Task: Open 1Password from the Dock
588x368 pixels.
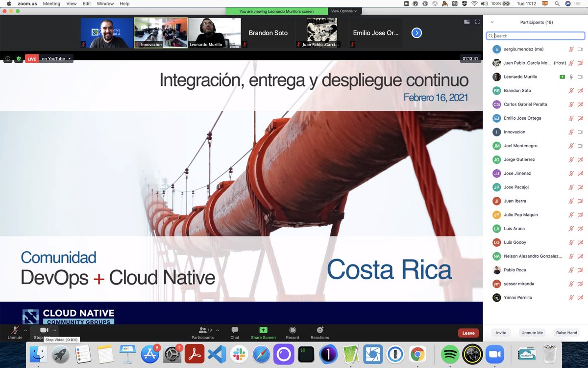Action: (x=395, y=354)
